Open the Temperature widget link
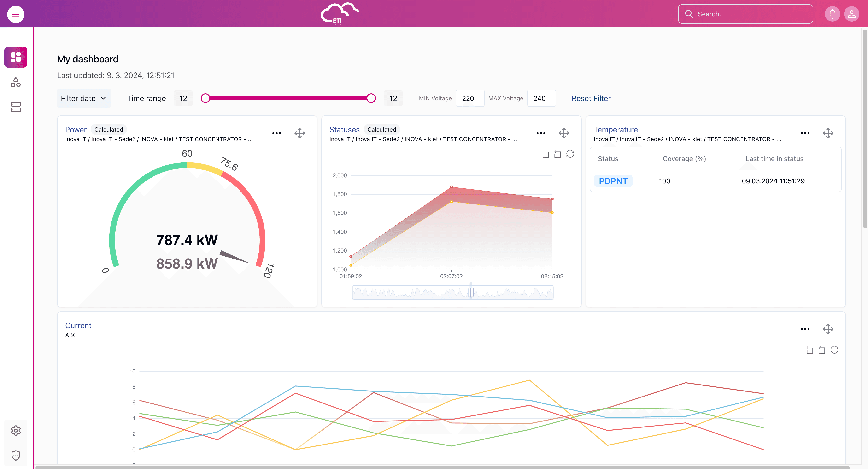This screenshot has width=868, height=469. [616, 130]
